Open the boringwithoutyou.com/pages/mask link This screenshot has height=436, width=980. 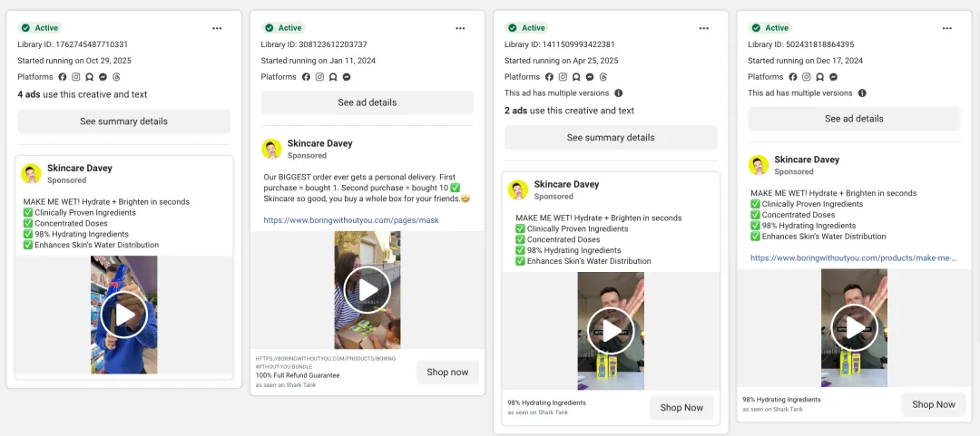click(351, 220)
